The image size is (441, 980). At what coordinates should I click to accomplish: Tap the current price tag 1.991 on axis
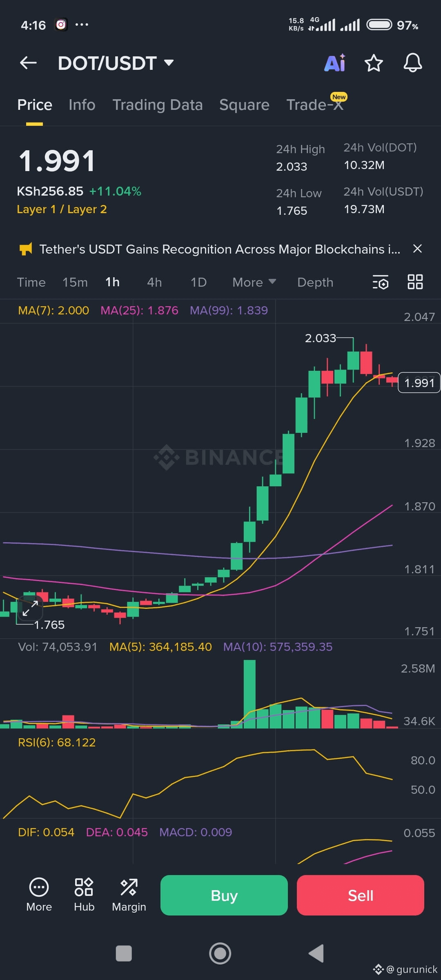(419, 383)
